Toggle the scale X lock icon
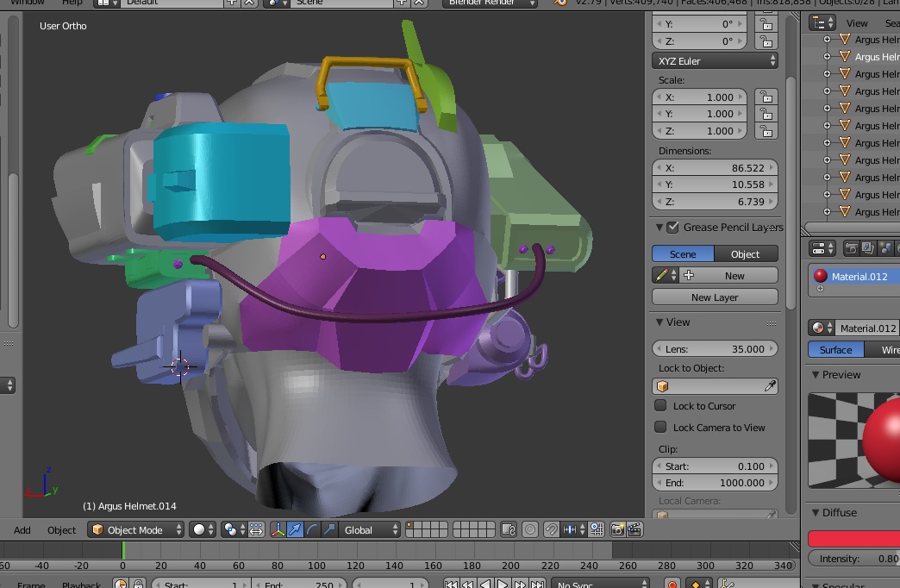Image resolution: width=900 pixels, height=588 pixels. (765, 97)
